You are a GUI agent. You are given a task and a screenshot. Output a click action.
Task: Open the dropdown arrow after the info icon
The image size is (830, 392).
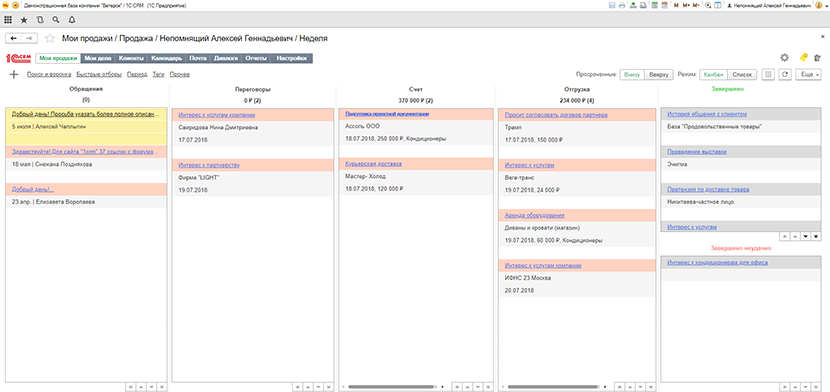click(826, 5)
